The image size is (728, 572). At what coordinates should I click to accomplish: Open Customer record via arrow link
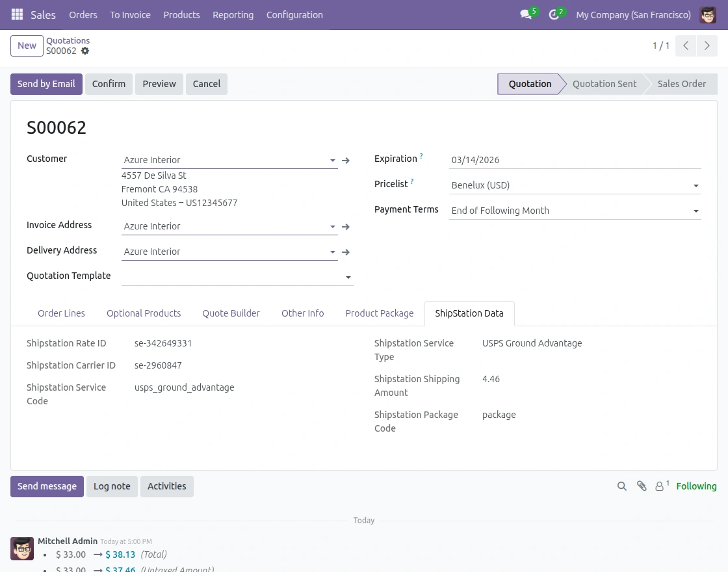coord(346,160)
